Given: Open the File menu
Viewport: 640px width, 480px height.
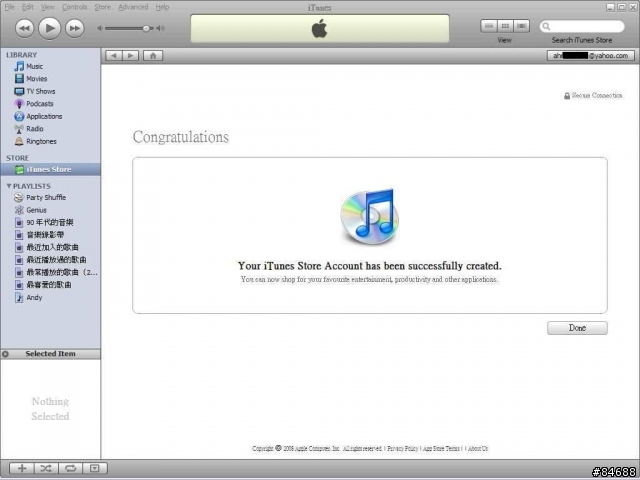Looking at the screenshot, I should 9,7.
